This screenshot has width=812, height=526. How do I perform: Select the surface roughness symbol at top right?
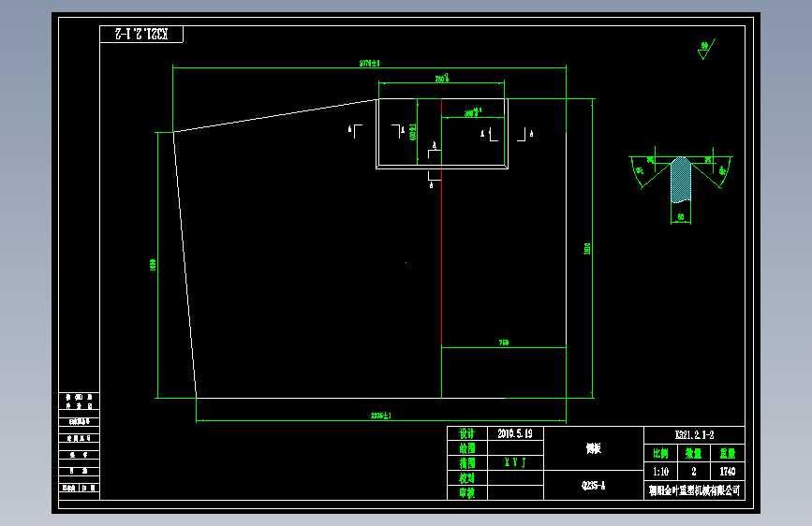[706, 50]
